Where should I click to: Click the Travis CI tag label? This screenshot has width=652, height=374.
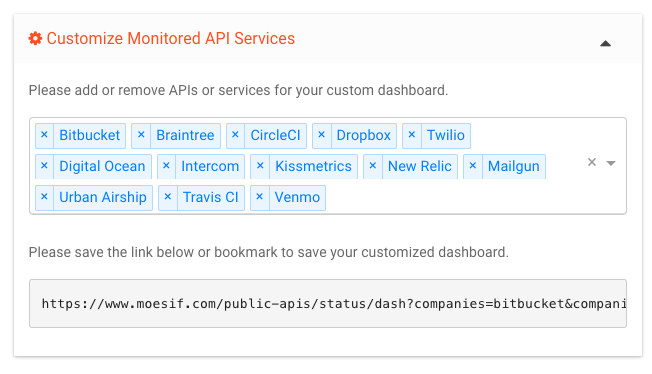(211, 197)
